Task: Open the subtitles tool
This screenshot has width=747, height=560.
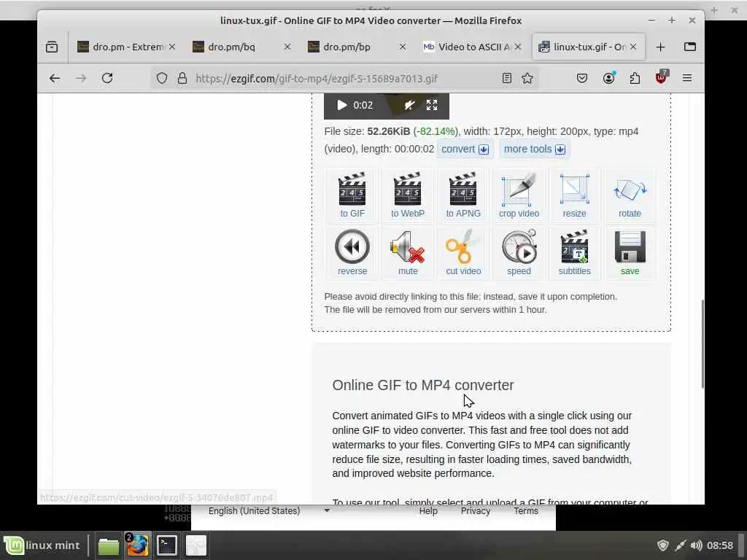Action: click(574, 252)
